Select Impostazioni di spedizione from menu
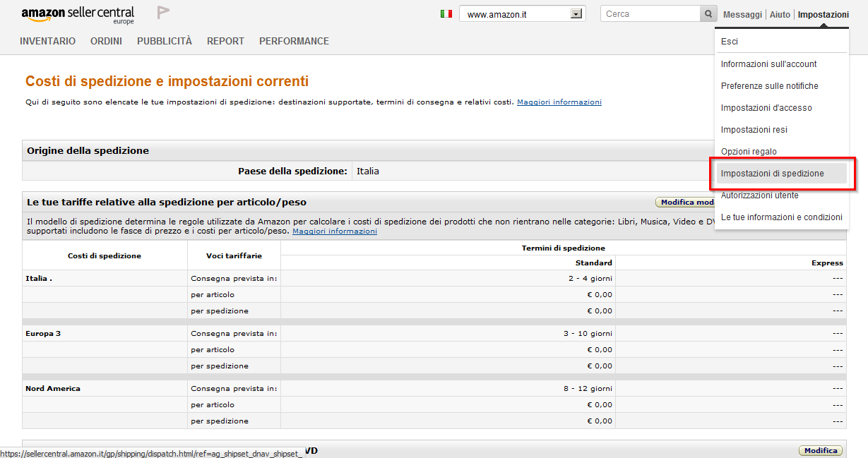This screenshot has width=868, height=458. coord(772,174)
